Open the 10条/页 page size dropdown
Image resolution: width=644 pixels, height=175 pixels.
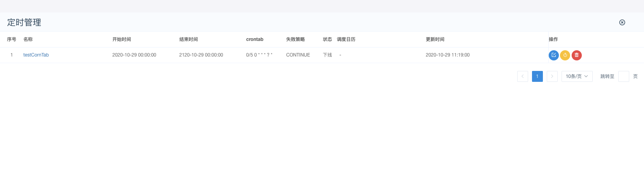(577, 76)
